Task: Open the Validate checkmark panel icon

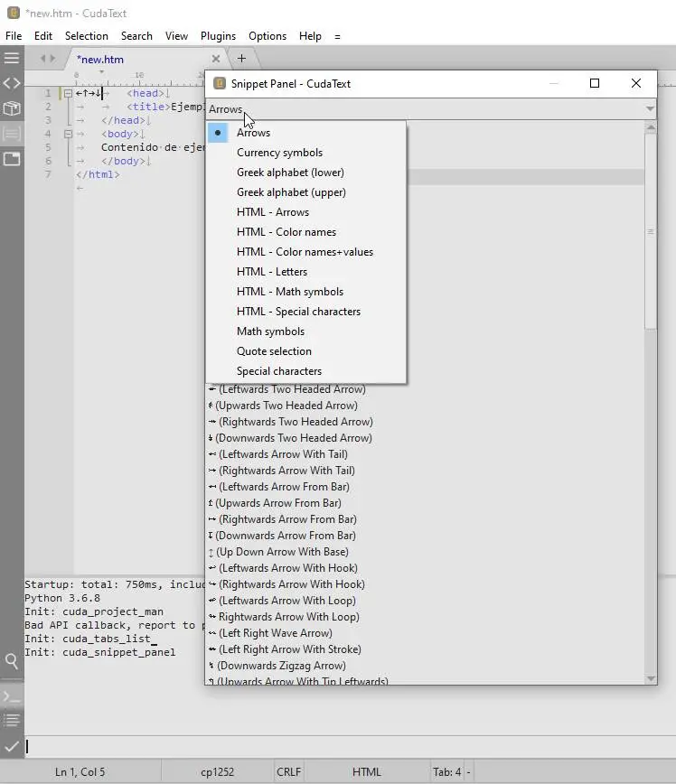Action: [x=12, y=746]
